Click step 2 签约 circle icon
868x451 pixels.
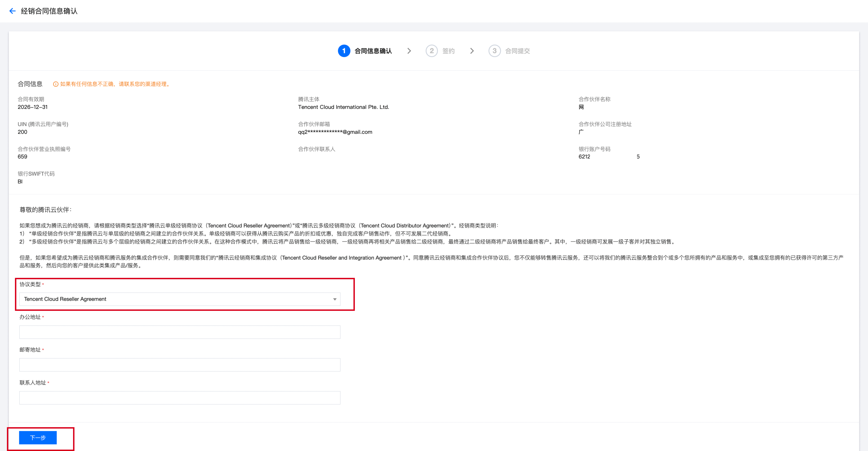[x=431, y=51]
